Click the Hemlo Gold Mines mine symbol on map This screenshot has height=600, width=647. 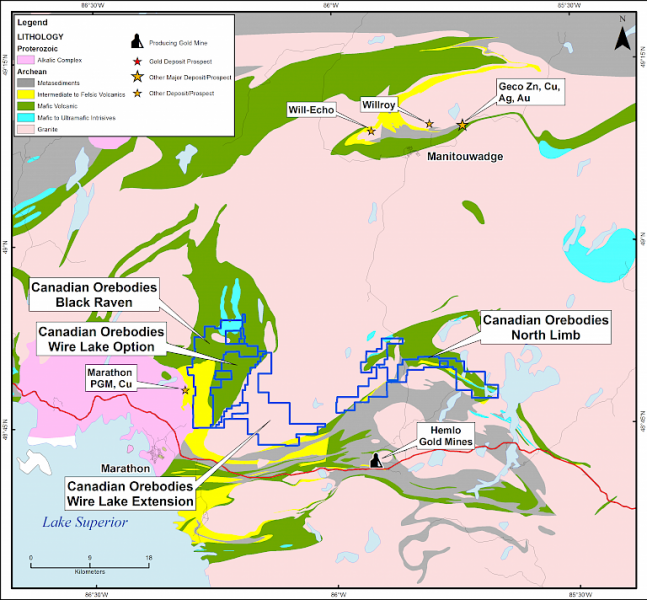[x=376, y=460]
